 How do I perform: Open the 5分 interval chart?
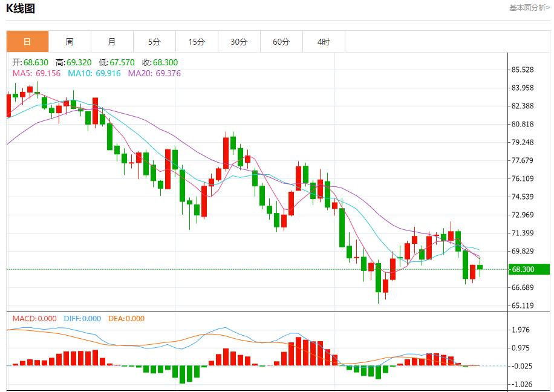[154, 42]
